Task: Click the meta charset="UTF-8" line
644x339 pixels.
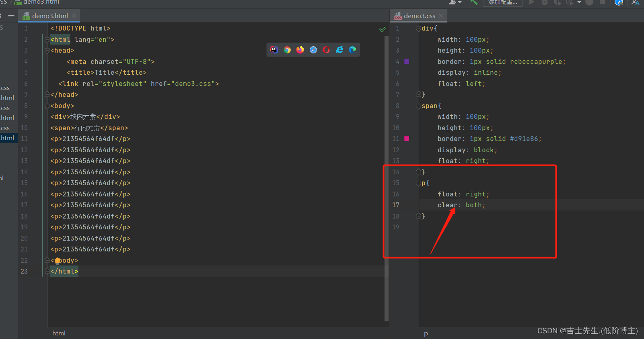Action: 111,62
